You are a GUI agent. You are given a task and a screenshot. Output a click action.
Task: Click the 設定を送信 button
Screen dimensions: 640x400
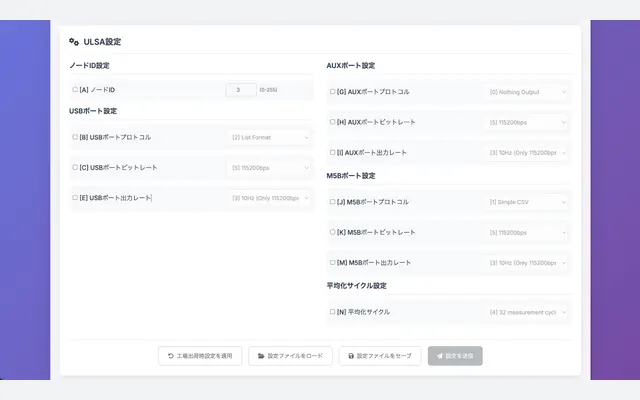[x=455, y=356]
